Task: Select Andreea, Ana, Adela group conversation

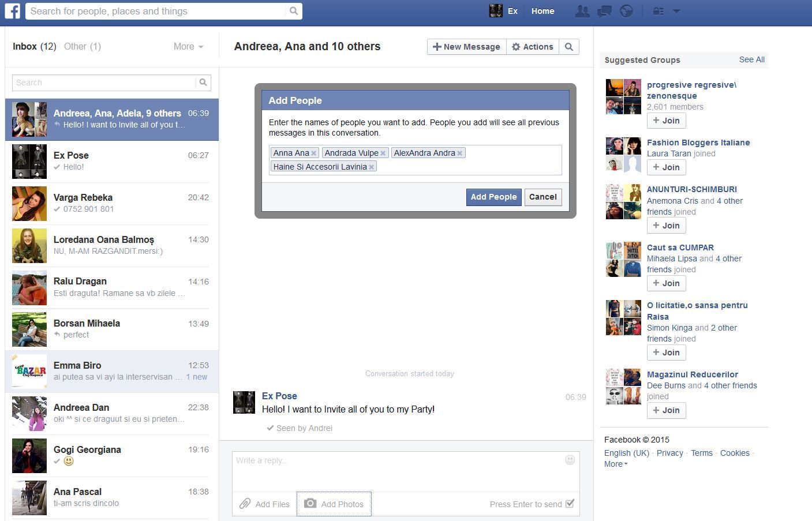Action: pyautogui.click(x=112, y=119)
